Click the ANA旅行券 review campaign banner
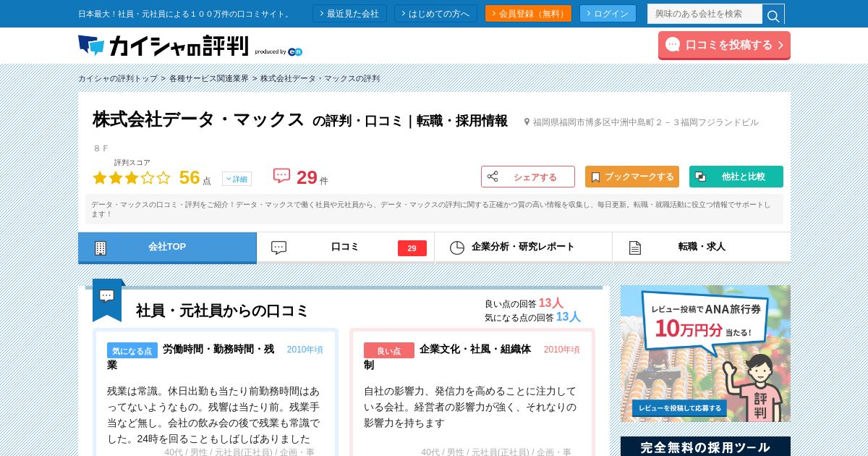Viewport: 868px width, 456px height. [x=705, y=353]
